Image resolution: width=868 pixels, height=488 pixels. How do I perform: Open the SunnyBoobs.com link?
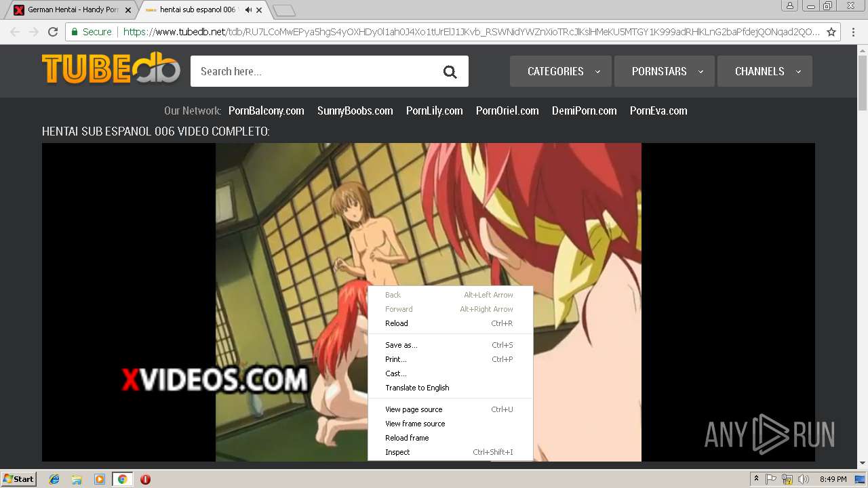pos(355,110)
